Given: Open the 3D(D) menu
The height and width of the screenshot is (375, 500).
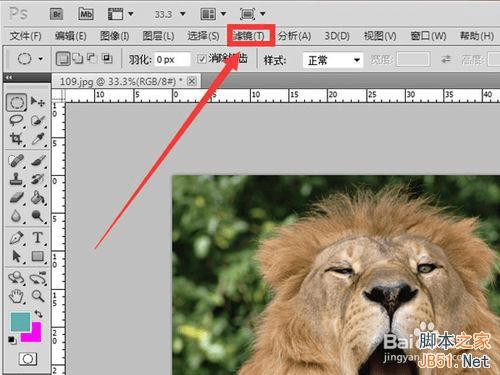Looking at the screenshot, I should point(337,36).
